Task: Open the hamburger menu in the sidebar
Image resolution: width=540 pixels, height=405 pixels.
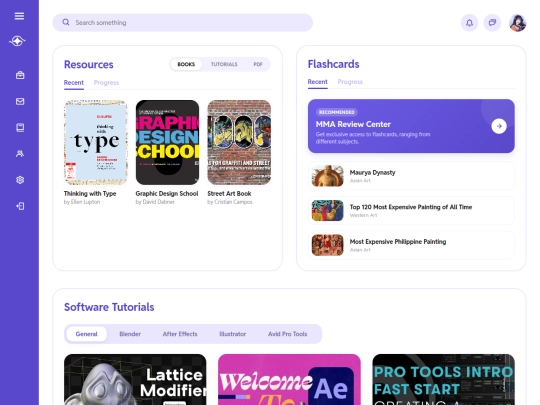Action: point(19,16)
